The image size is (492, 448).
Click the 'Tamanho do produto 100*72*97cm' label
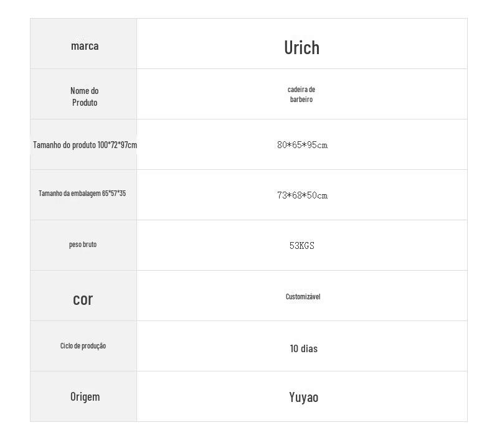pos(85,145)
